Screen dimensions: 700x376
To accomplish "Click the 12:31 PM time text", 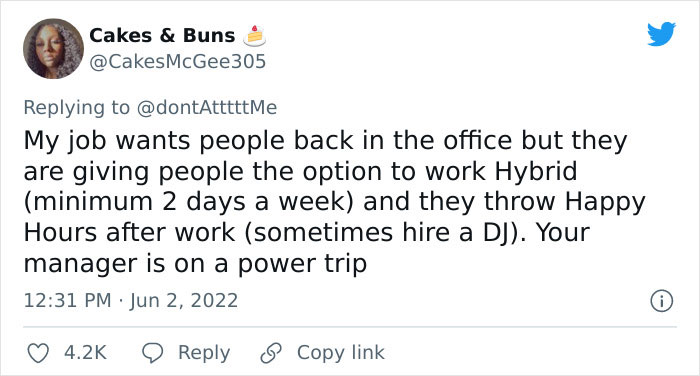I will pyautogui.click(x=67, y=300).
